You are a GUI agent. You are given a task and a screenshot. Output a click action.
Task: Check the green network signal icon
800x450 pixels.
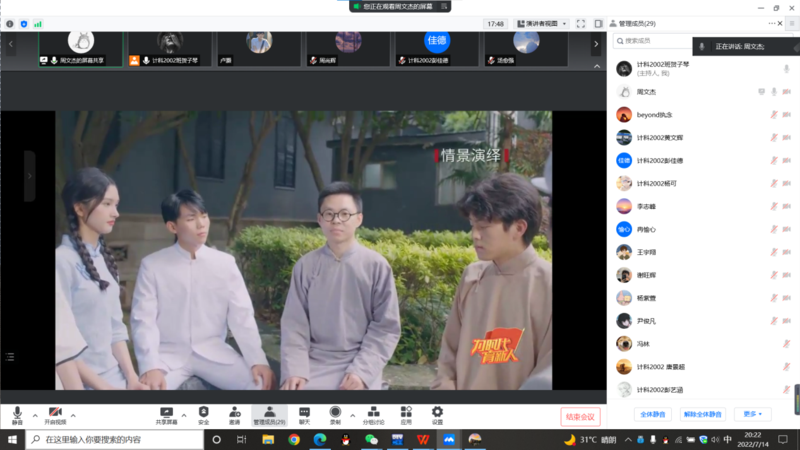[x=38, y=24]
